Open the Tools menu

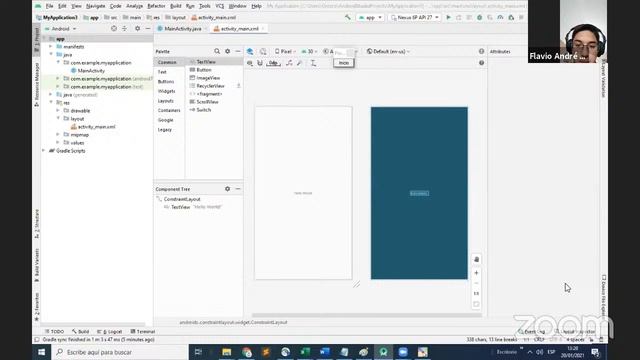click(204, 6)
